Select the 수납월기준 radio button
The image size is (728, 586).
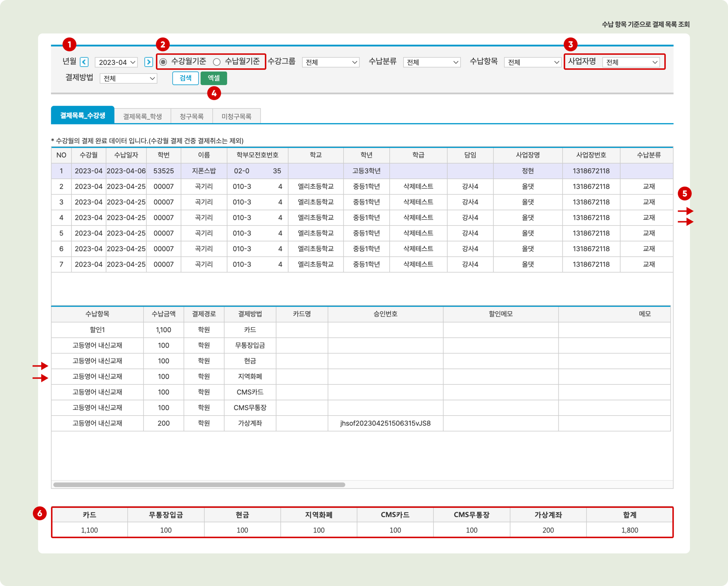click(217, 62)
